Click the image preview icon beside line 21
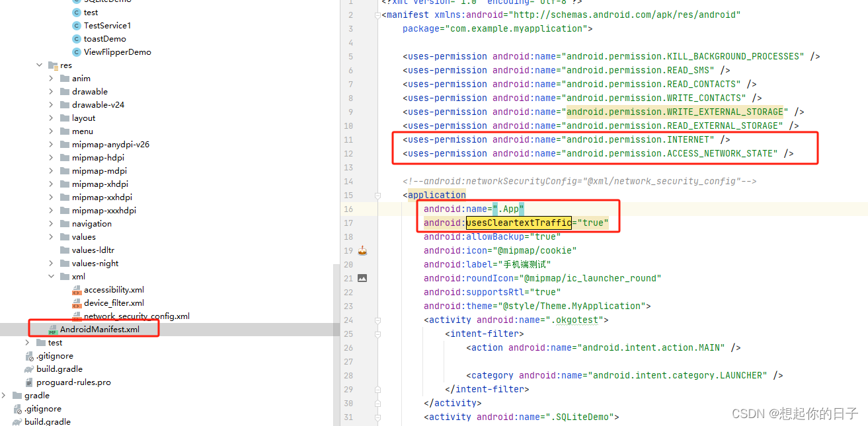868x426 pixels. pyautogui.click(x=362, y=278)
